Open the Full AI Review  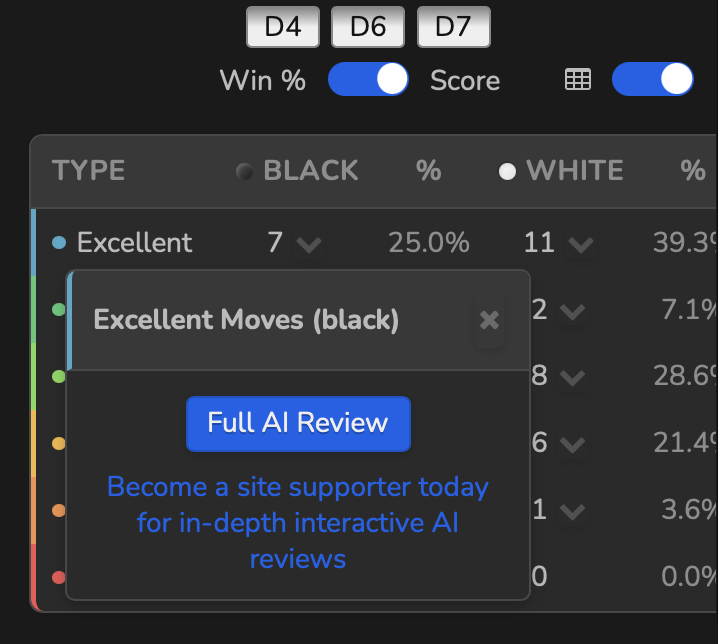298,423
